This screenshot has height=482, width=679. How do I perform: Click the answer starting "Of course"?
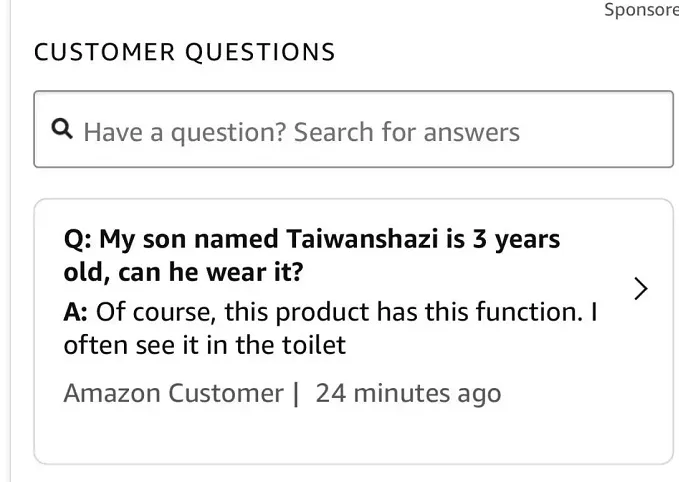click(330, 312)
